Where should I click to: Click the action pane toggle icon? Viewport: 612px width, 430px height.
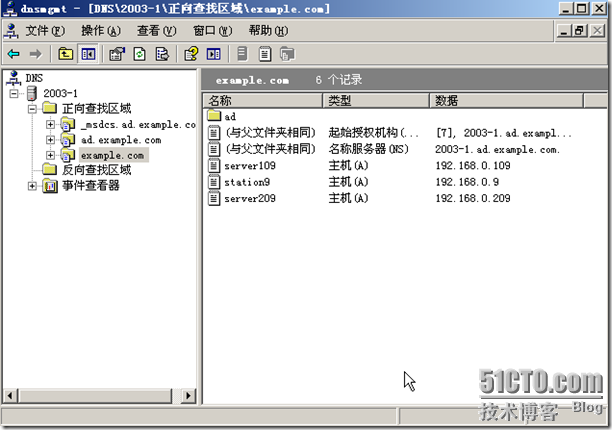pyautogui.click(x=213, y=54)
